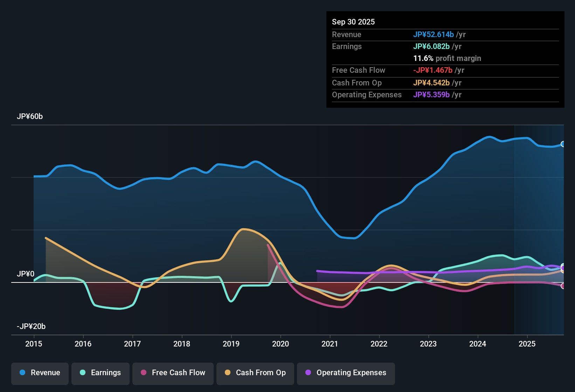Screen dimensions: 575x392
Task: Toggle the Revenue series visibility
Action: 40,373
